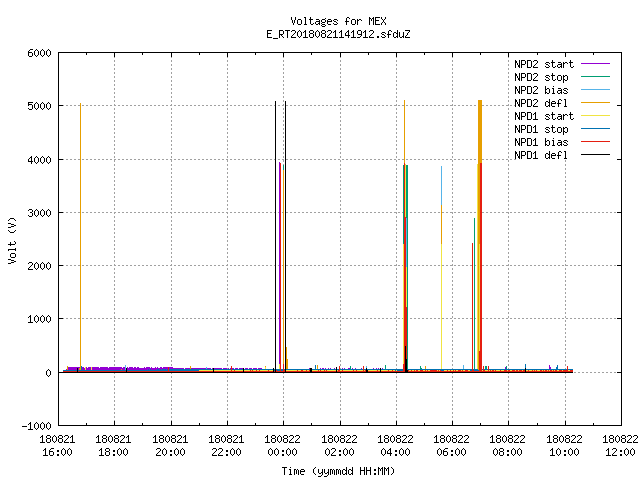The width and height of the screenshot is (640, 480).
Task: Click x-axis tick '180822 04:00'
Action: pyautogui.click(x=395, y=446)
